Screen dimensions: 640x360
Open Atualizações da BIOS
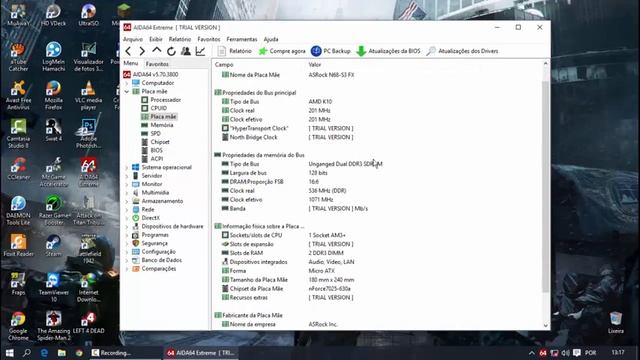[388, 51]
